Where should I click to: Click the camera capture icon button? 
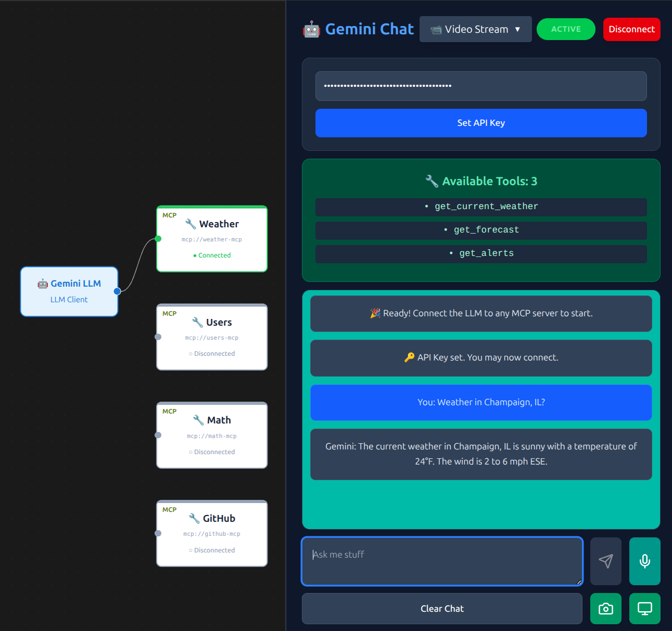point(605,608)
